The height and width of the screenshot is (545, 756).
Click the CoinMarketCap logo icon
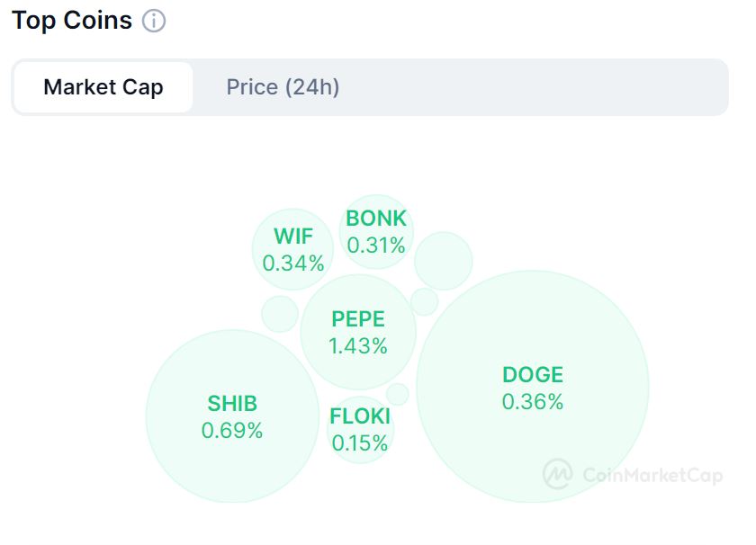click(558, 474)
